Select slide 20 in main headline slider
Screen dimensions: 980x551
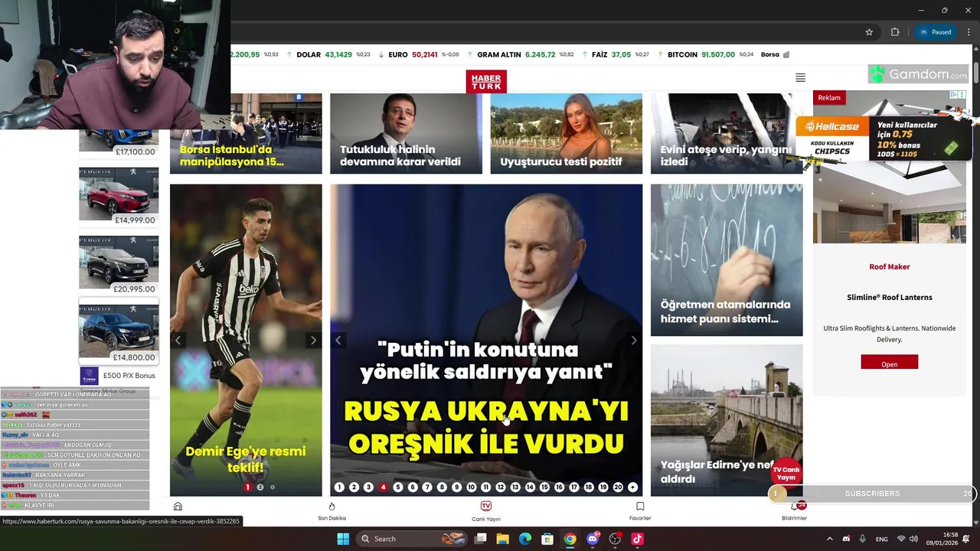pyautogui.click(x=618, y=487)
